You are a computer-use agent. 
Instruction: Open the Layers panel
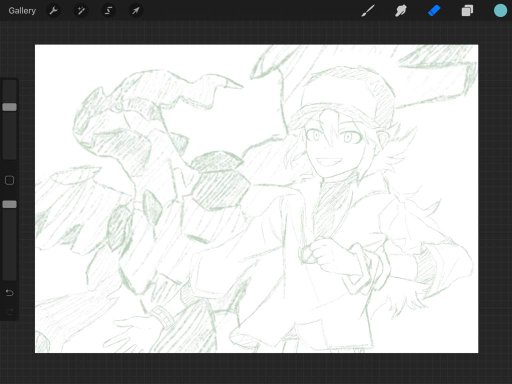tap(467, 11)
